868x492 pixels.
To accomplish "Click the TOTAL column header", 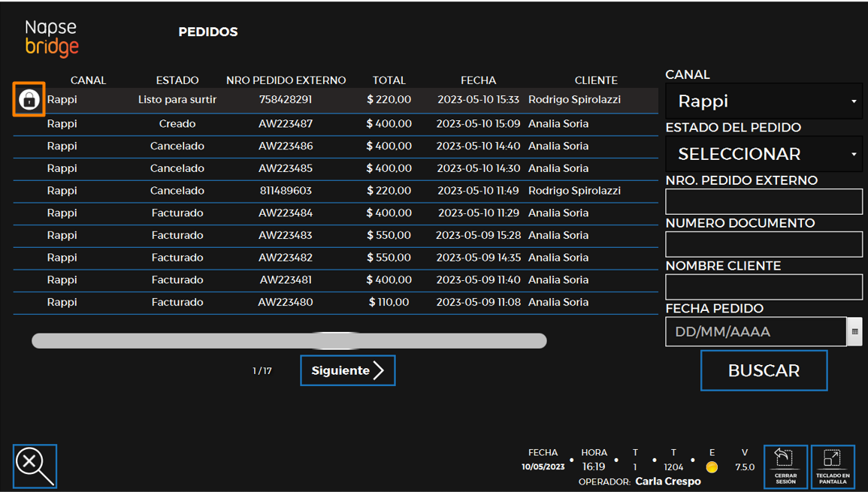I will pyautogui.click(x=389, y=80).
